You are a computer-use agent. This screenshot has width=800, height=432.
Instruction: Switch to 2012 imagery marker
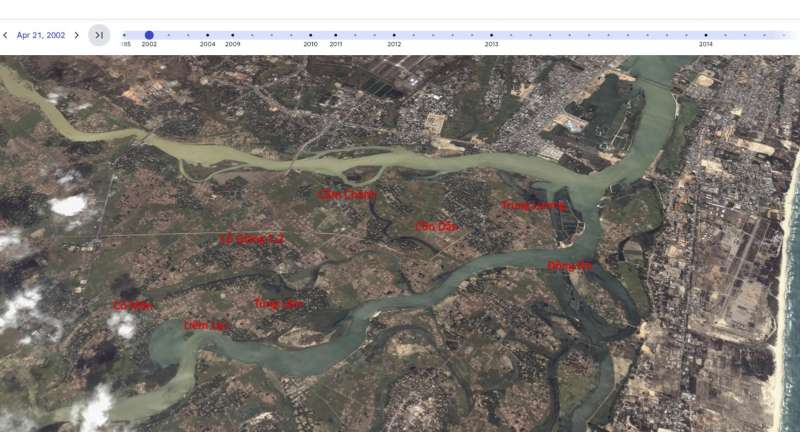click(394, 35)
